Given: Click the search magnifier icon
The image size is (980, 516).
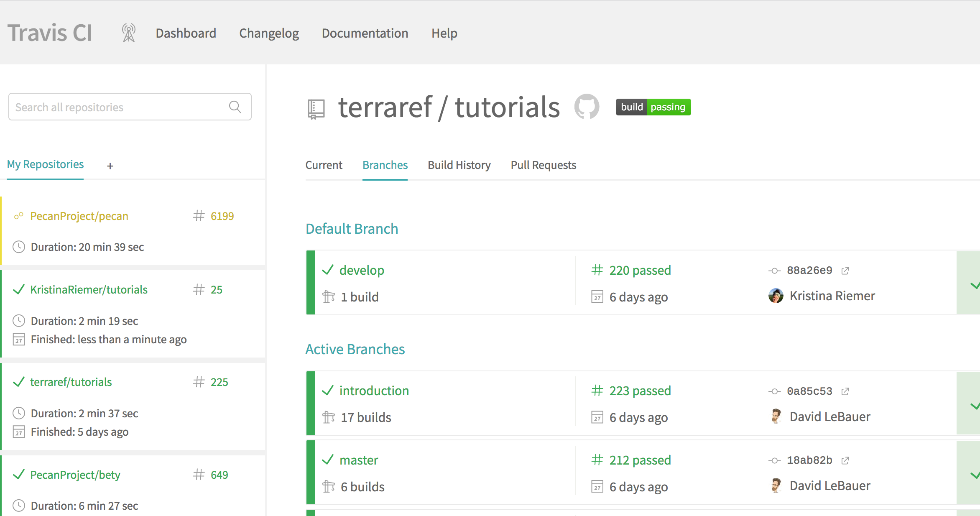Looking at the screenshot, I should pyautogui.click(x=235, y=107).
